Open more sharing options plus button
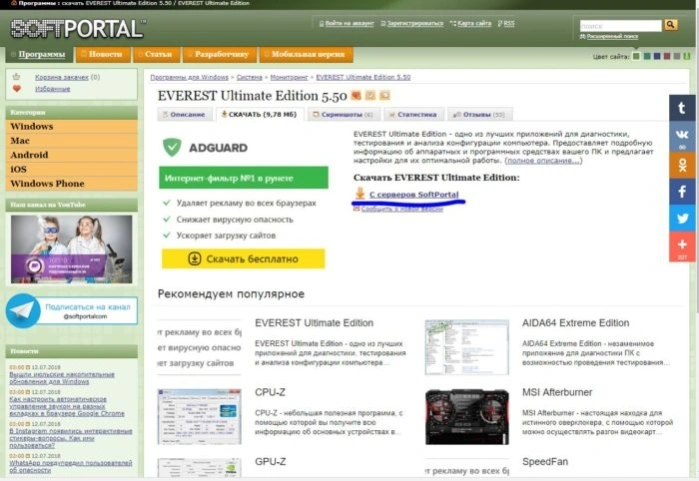Image resolution: width=699 pixels, height=481 pixels. (682, 247)
